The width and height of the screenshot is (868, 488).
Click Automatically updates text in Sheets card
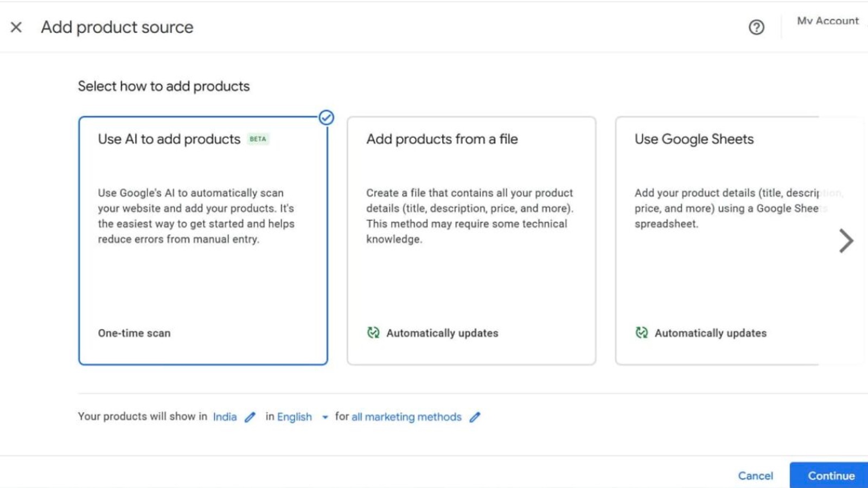(711, 333)
